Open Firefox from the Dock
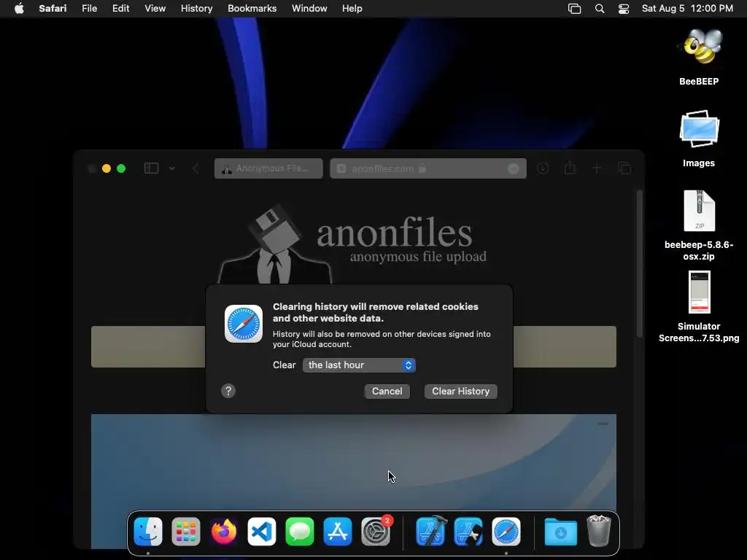The width and height of the screenshot is (747, 560). point(224,532)
